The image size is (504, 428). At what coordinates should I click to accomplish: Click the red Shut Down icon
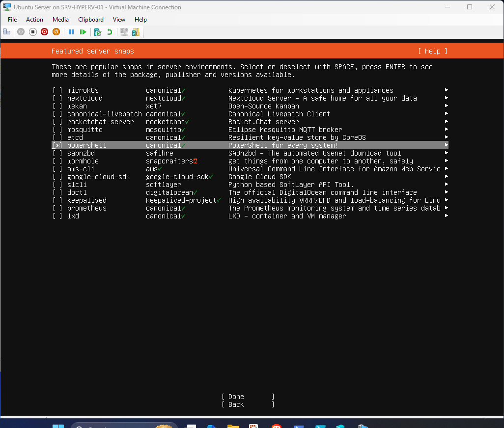pyautogui.click(x=44, y=31)
